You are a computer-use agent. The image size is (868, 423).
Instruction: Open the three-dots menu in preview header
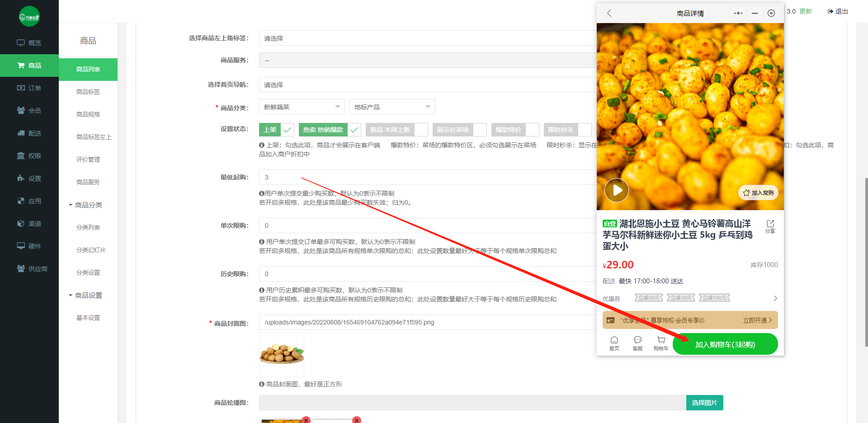738,13
